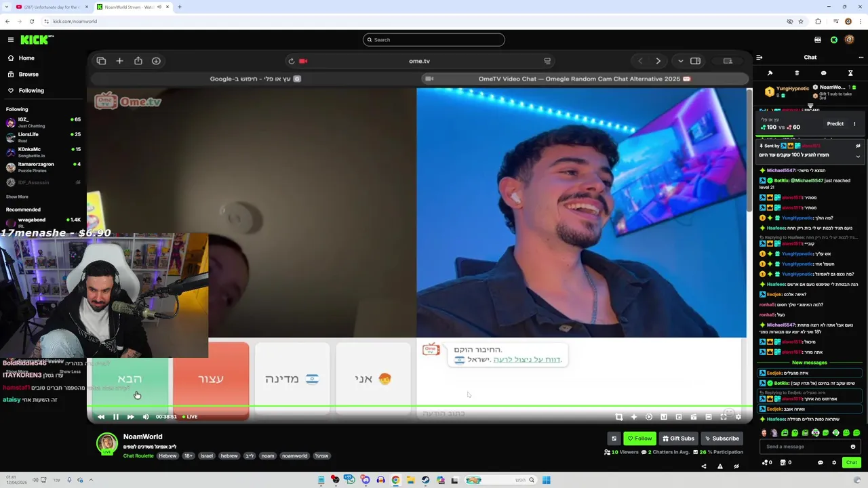868x488 pixels.
Task: Subscribe to NoamWorld
Action: (x=721, y=439)
